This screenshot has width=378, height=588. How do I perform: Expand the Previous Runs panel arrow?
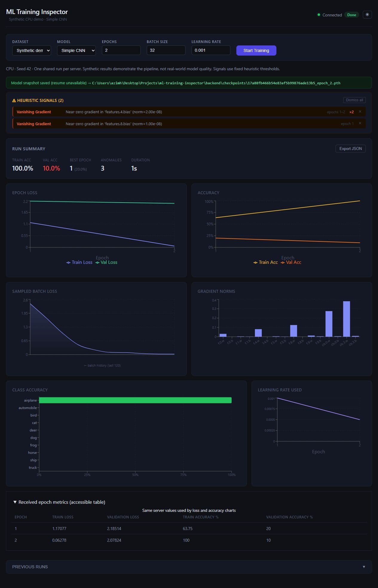point(364,567)
